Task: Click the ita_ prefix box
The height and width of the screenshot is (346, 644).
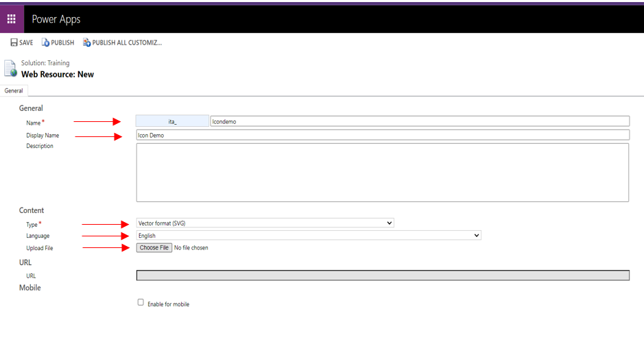Action: tap(172, 121)
